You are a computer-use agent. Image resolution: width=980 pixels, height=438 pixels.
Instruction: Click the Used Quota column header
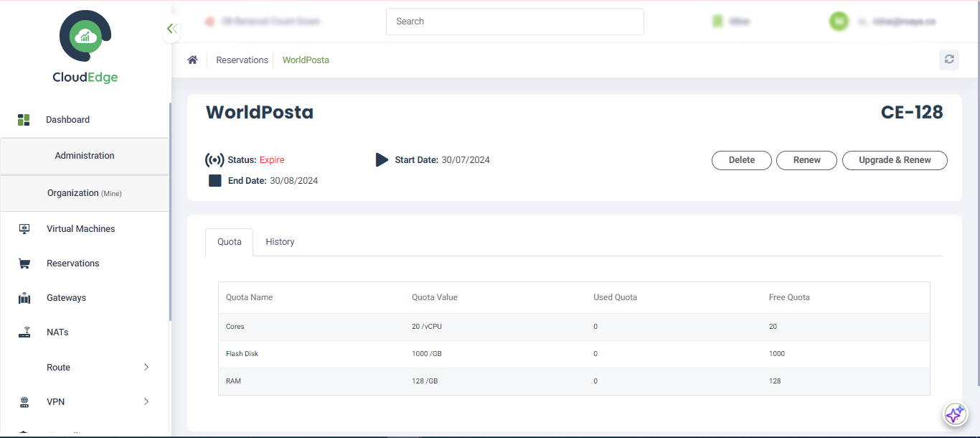pyautogui.click(x=616, y=297)
